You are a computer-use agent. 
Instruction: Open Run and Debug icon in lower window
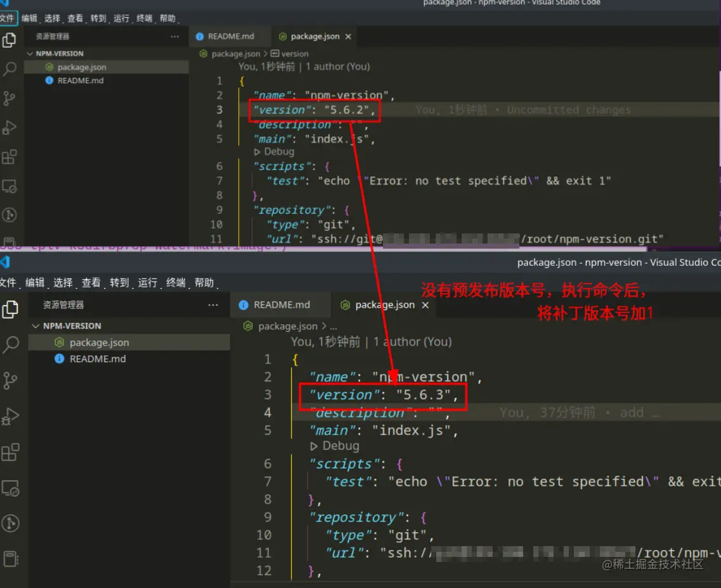coord(10,416)
